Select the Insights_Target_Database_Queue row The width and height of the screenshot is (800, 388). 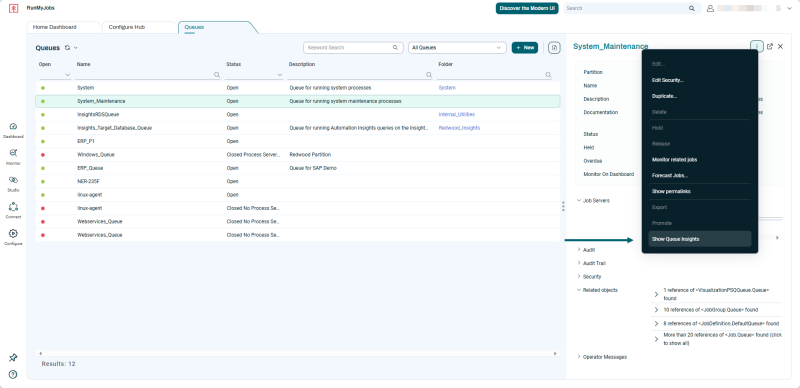tap(298, 128)
